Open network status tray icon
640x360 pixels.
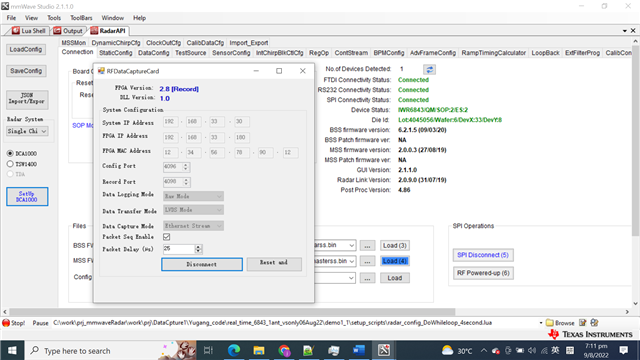coord(544,351)
